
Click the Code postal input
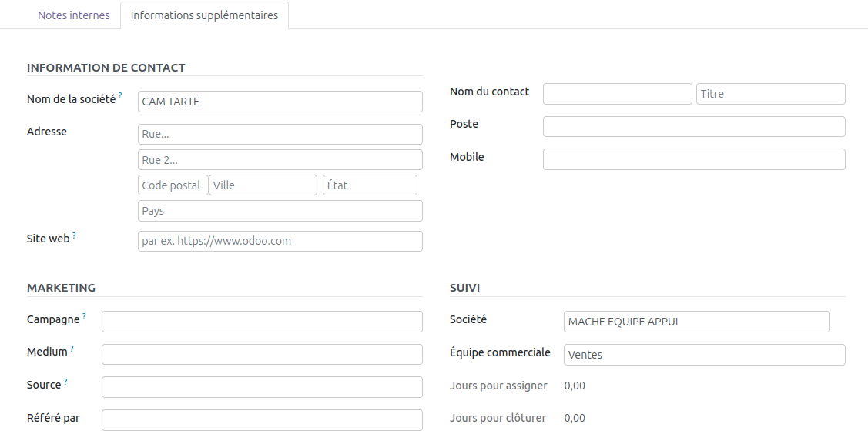(x=173, y=185)
